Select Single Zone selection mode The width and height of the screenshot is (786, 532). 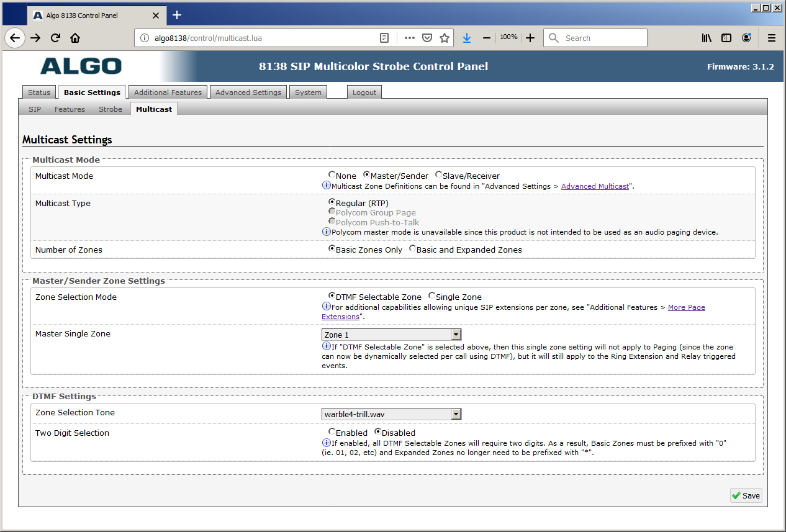[x=432, y=297]
